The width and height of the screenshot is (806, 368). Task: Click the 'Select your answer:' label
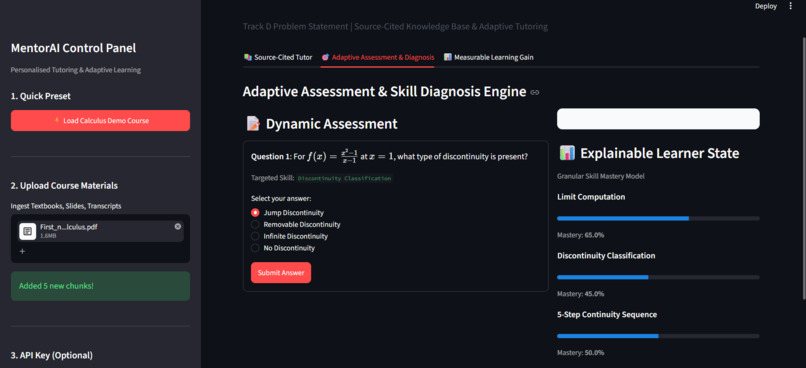click(x=281, y=198)
